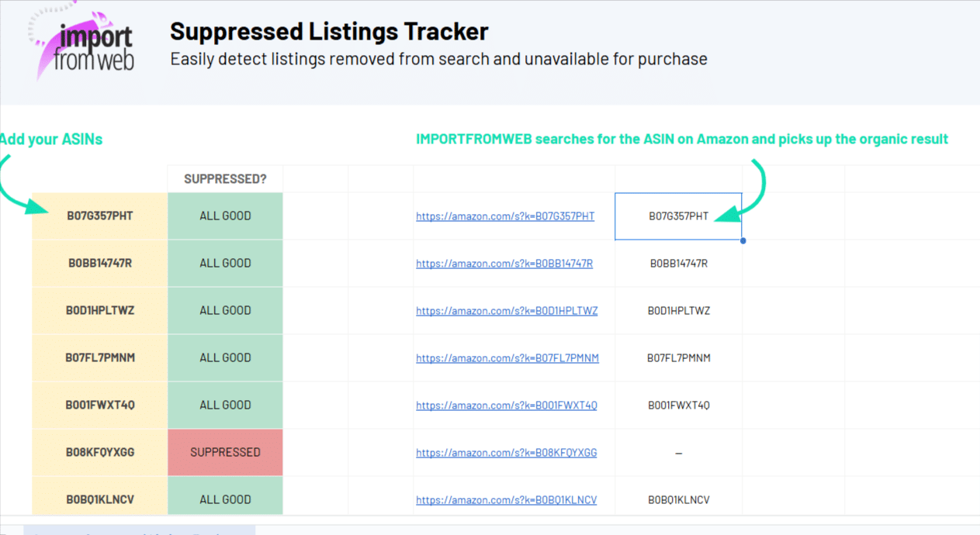
Task: Open amazon link for B0D1HPLTWZ
Action: click(507, 311)
